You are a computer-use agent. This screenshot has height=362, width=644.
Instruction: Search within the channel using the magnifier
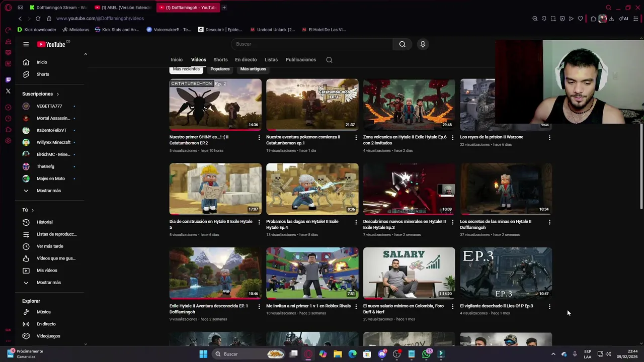click(329, 60)
